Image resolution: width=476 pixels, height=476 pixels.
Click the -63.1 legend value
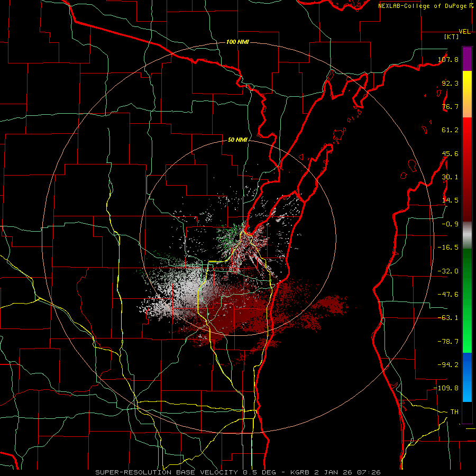pyautogui.click(x=448, y=318)
